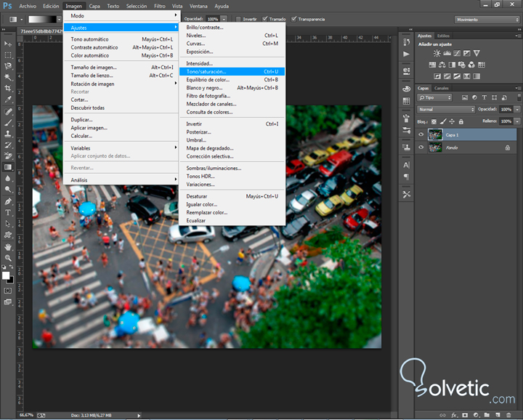Select the Clone Stamp tool

[x=8, y=134]
